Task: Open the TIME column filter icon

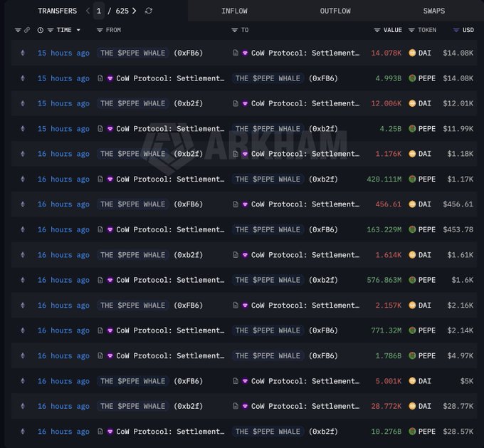Action: (51, 30)
